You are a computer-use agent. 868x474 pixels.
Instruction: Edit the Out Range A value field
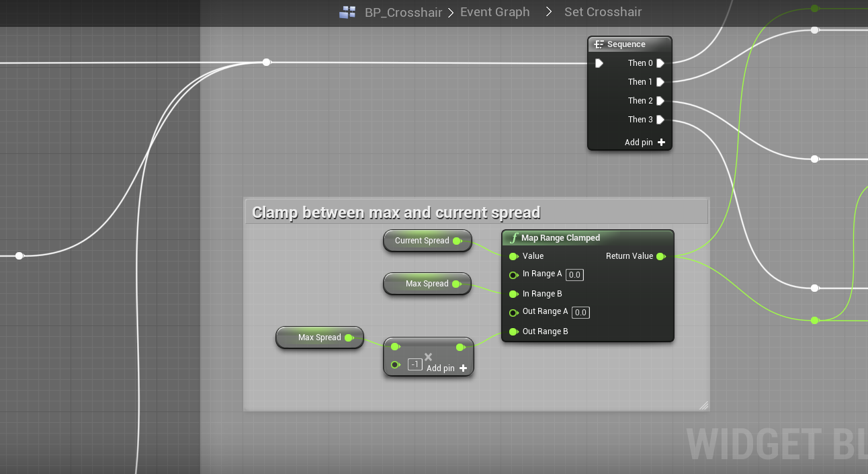[x=580, y=312]
